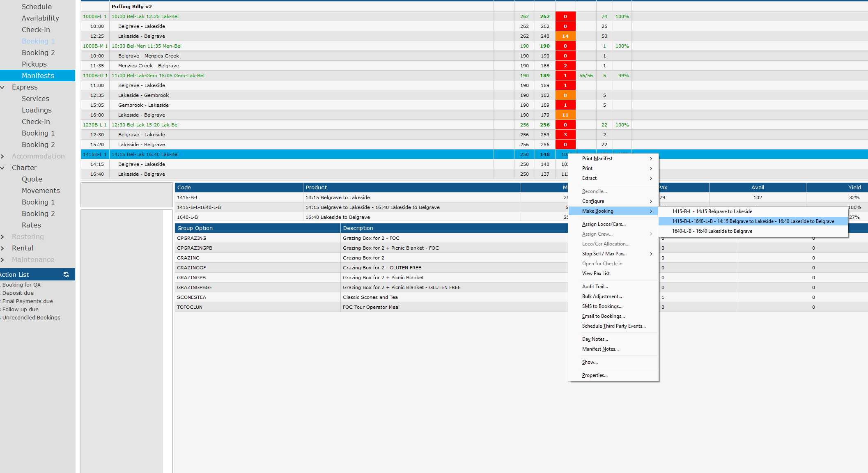This screenshot has height=473, width=868.
Task: Collapse the Express section
Action: point(2,87)
